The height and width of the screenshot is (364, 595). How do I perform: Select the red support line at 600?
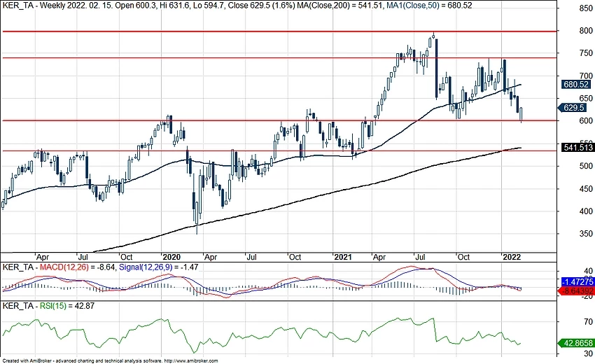[210, 120]
